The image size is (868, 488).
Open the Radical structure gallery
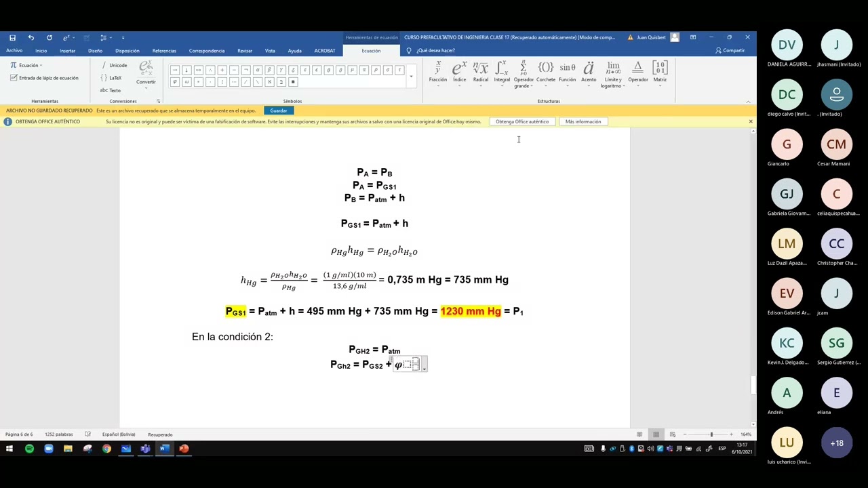pos(480,74)
